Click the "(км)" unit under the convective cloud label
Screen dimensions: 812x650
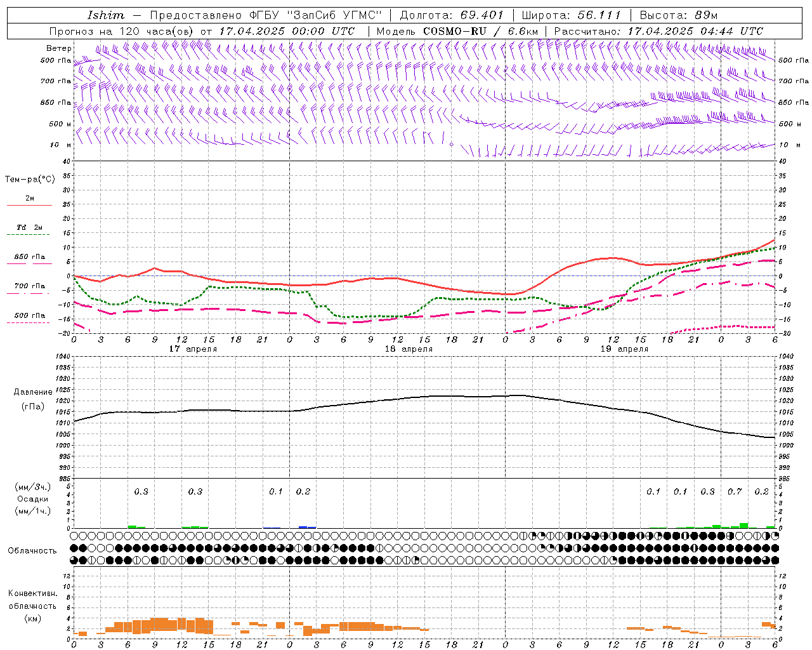point(32,618)
